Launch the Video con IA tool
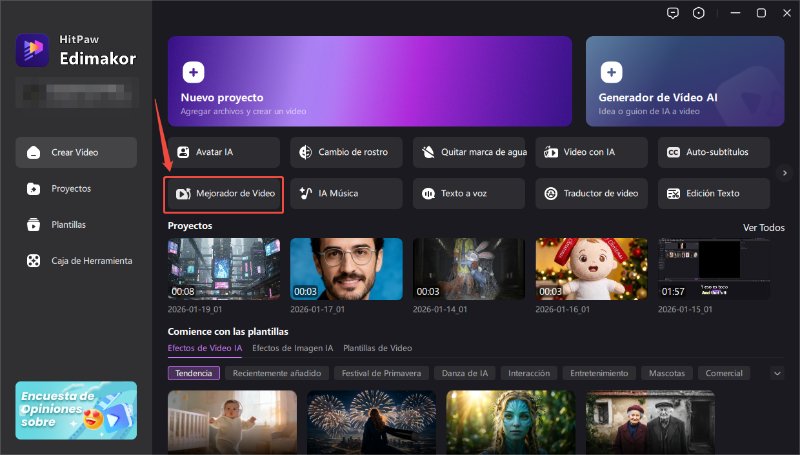The height and width of the screenshot is (455, 800). click(x=591, y=152)
